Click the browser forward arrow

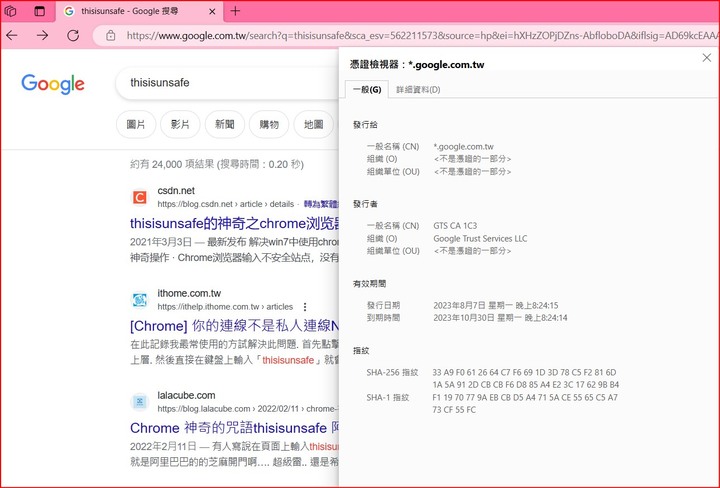point(43,35)
